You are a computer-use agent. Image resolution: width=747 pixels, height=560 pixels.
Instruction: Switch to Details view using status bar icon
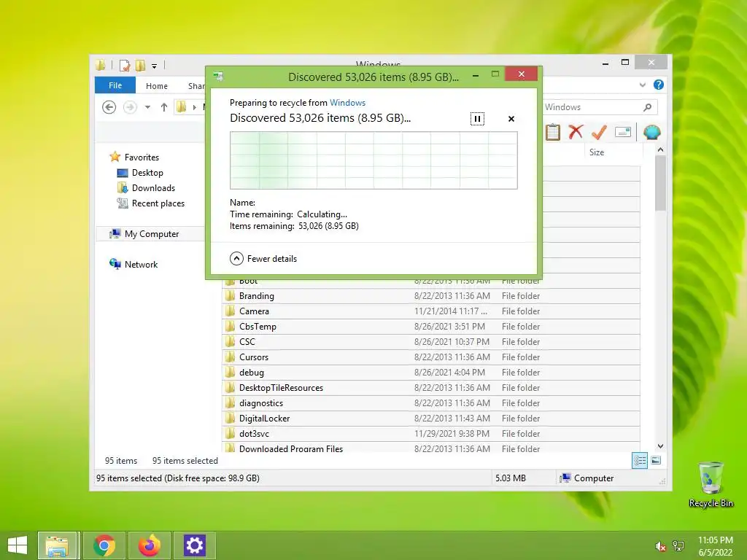[x=639, y=461]
